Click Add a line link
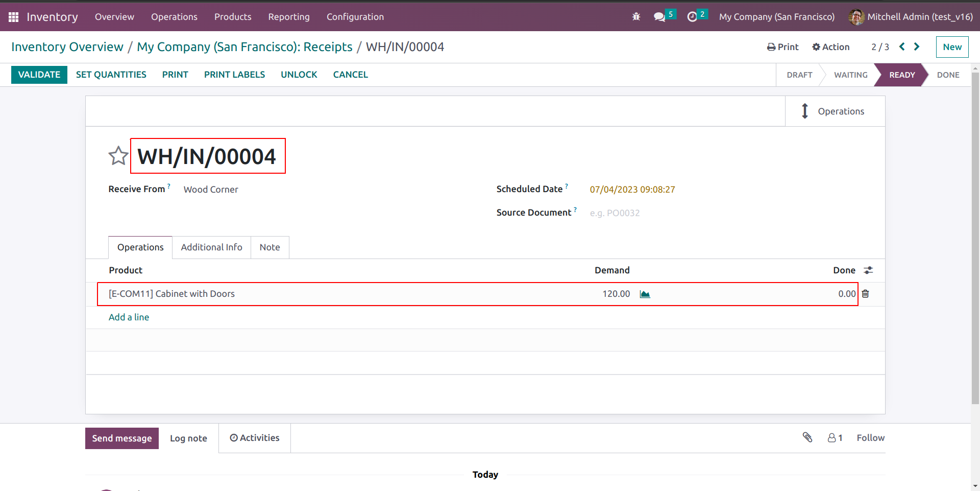The height and width of the screenshot is (491, 980). point(129,317)
